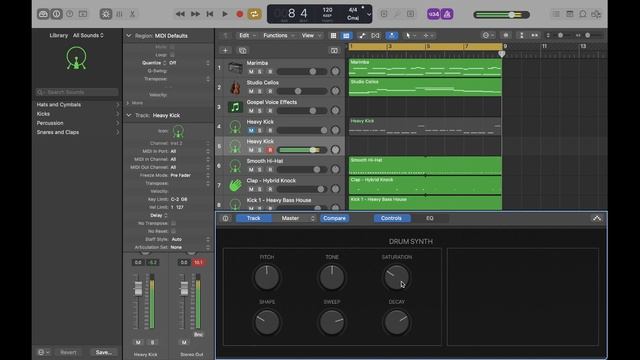Viewport: 640px width, 360px height.
Task: Click the Marimba track volume slider
Action: click(301, 71)
